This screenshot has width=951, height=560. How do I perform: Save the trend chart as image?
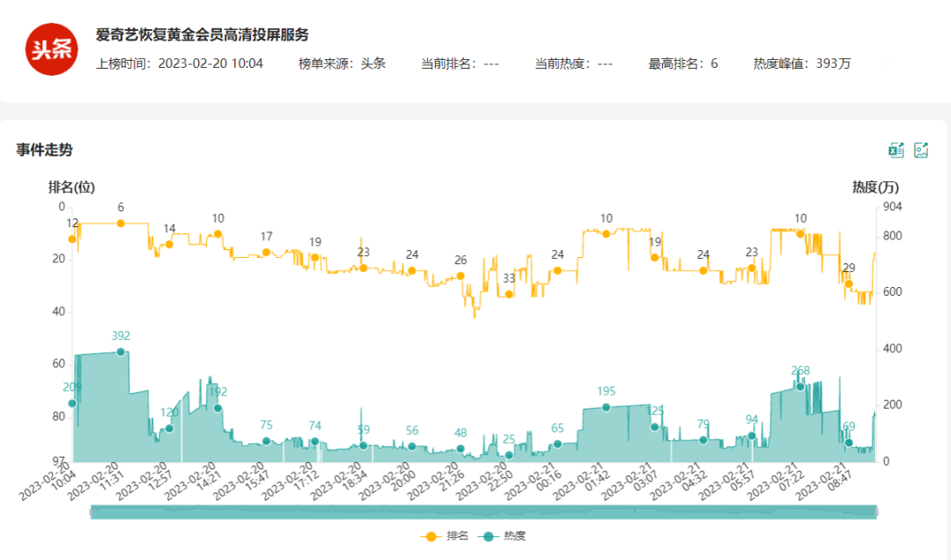pos(921,150)
